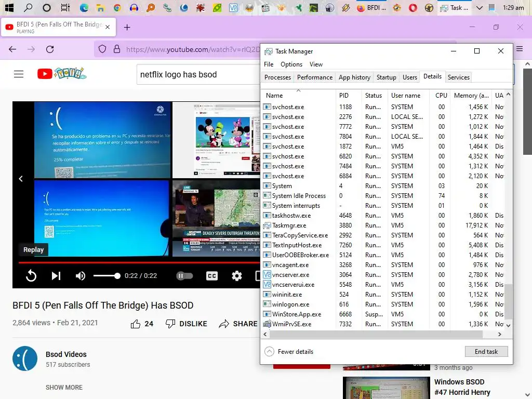This screenshot has width=532, height=399.
Task: Select the vncserver.exe process row
Action: coord(383,274)
